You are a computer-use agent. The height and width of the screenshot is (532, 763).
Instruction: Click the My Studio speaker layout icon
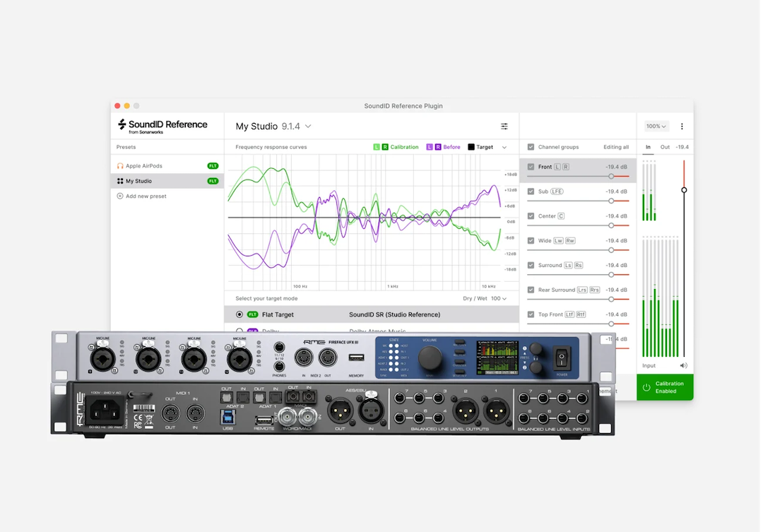[120, 181]
